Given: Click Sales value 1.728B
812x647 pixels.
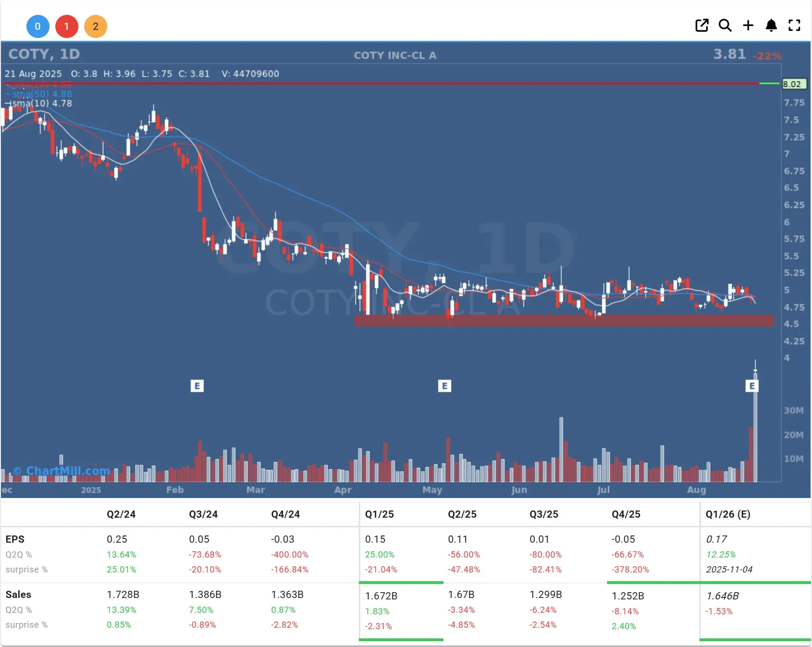Looking at the screenshot, I should pyautogui.click(x=123, y=595).
